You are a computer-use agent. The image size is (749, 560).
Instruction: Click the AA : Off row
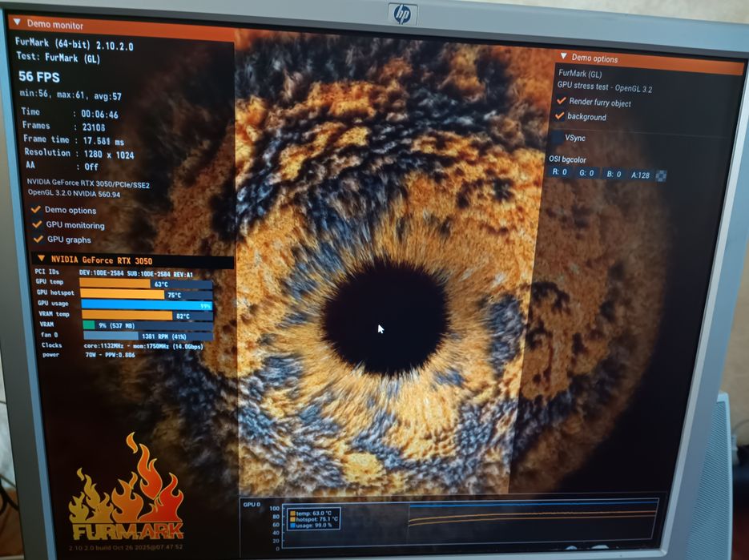(62, 167)
